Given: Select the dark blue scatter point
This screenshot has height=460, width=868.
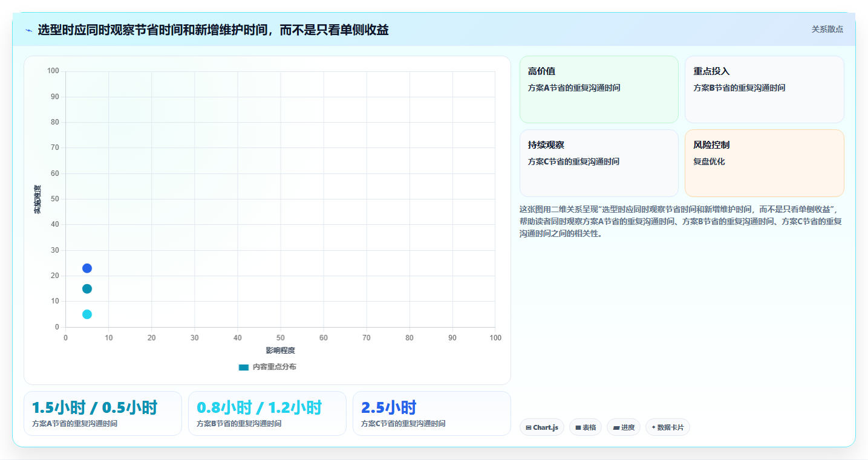Looking at the screenshot, I should tap(87, 268).
